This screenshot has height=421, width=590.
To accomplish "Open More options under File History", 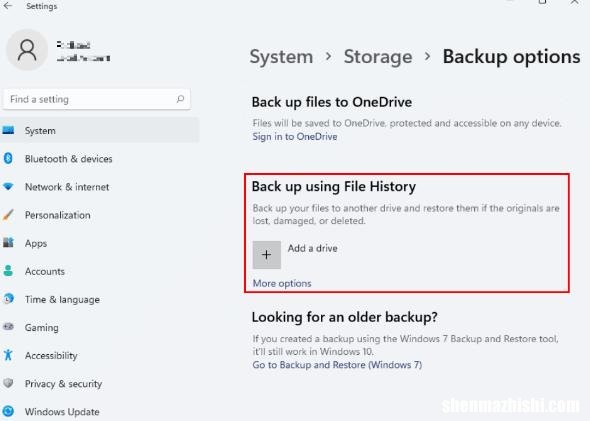I will tap(282, 283).
